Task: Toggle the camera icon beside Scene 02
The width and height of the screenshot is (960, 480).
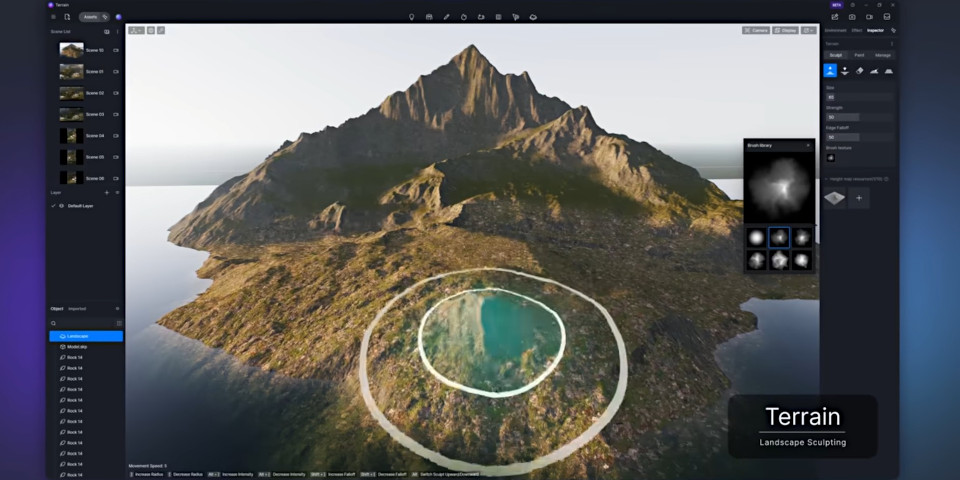Action: (116, 93)
